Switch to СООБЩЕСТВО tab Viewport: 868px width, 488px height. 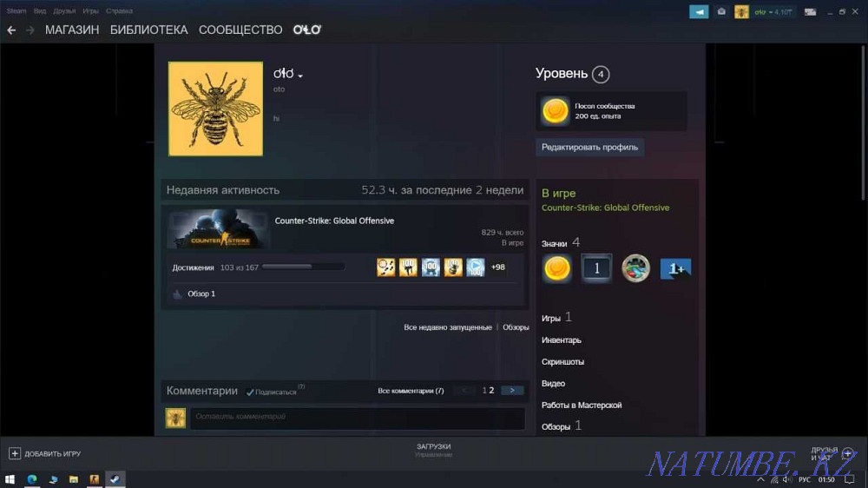240,30
